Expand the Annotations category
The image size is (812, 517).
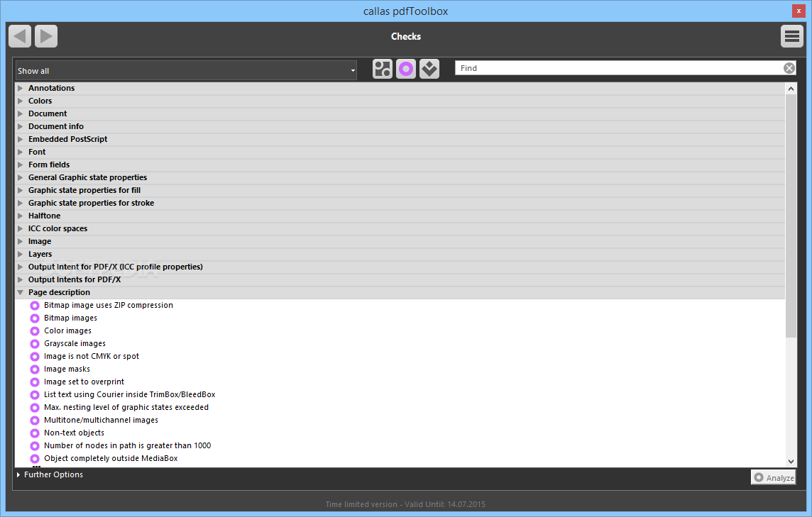20,88
